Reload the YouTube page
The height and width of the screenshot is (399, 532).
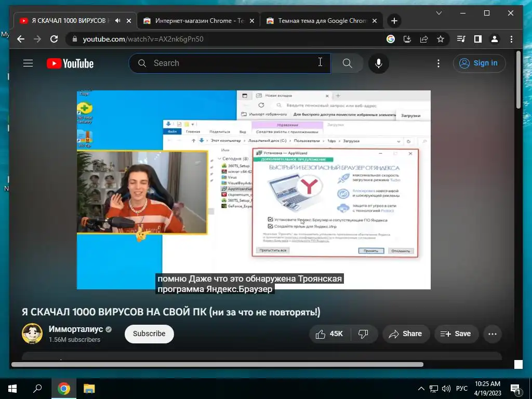tap(54, 39)
